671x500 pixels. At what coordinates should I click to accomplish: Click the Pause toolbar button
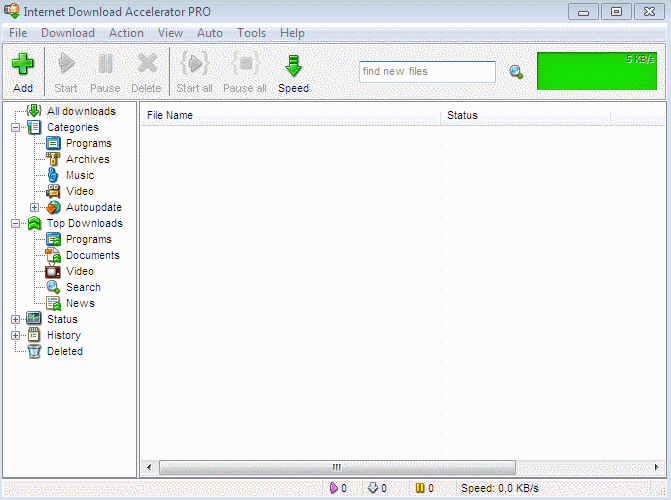(x=105, y=72)
